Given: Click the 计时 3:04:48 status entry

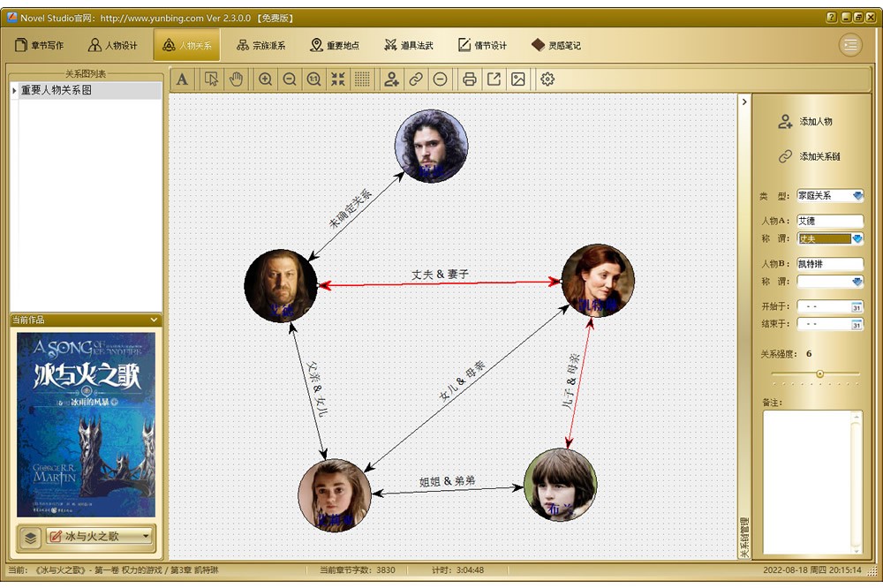Looking at the screenshot, I should (x=457, y=570).
